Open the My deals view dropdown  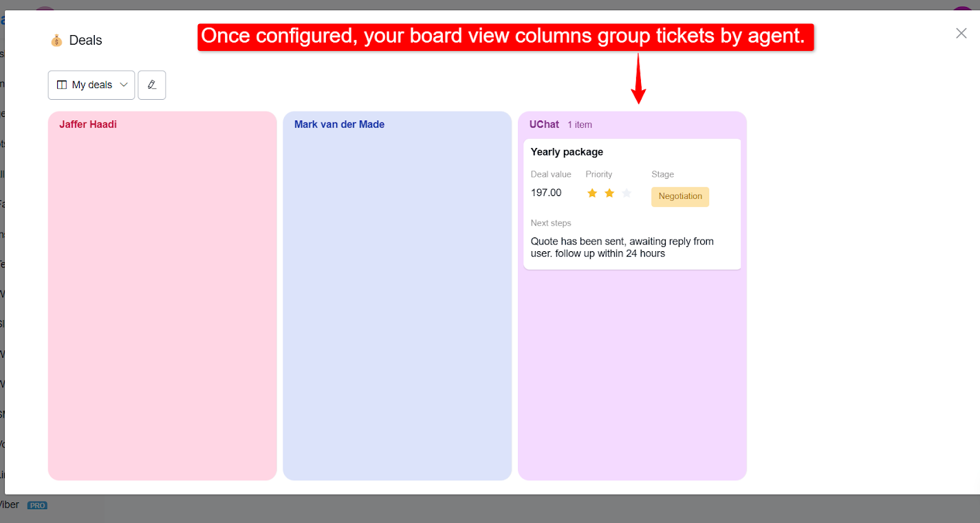pos(91,85)
